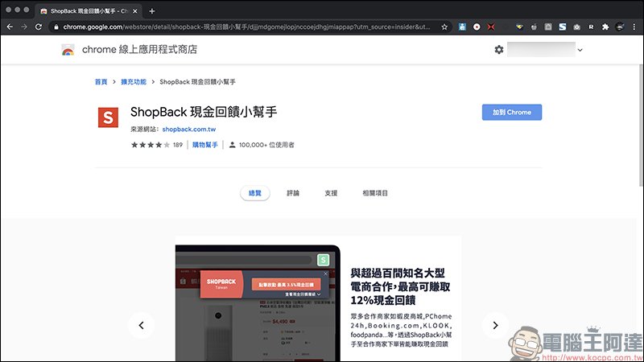Screen dimensions: 644x362
Task: Click the address bar URL field
Action: tap(242, 27)
